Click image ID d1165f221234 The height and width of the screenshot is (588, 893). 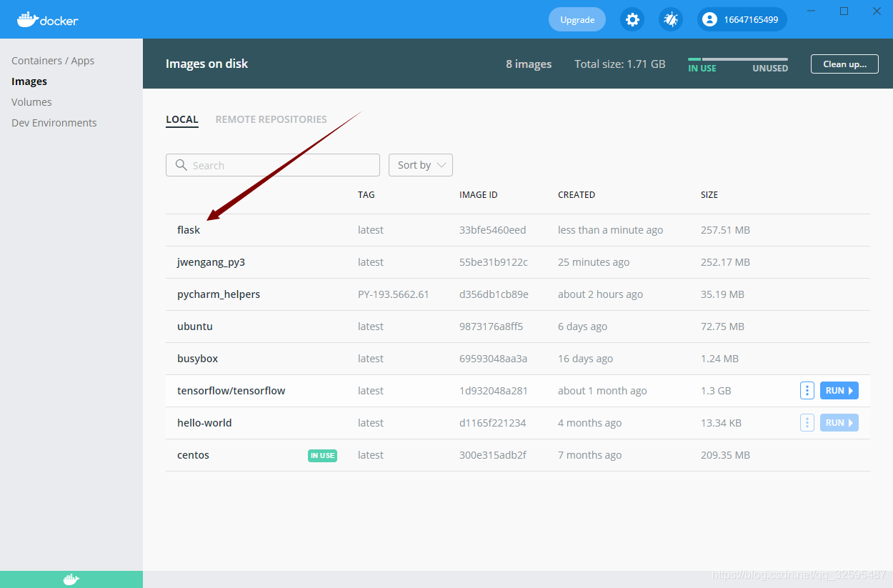pos(493,423)
